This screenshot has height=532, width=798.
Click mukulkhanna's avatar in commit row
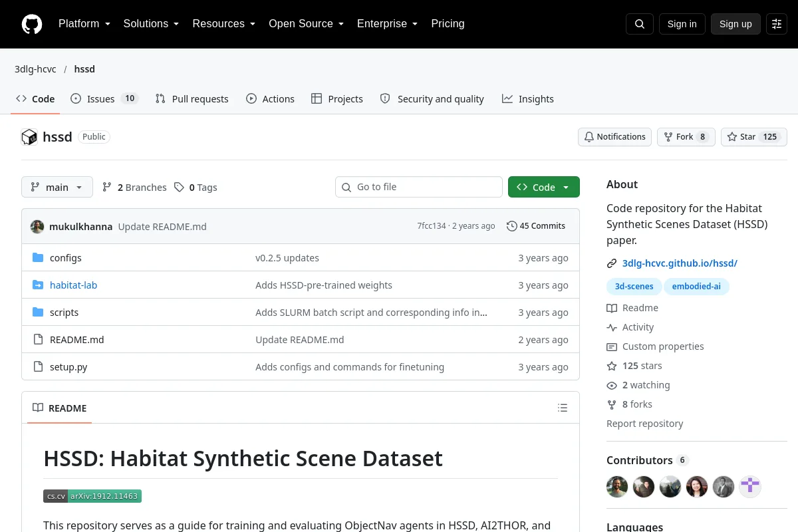(x=37, y=226)
